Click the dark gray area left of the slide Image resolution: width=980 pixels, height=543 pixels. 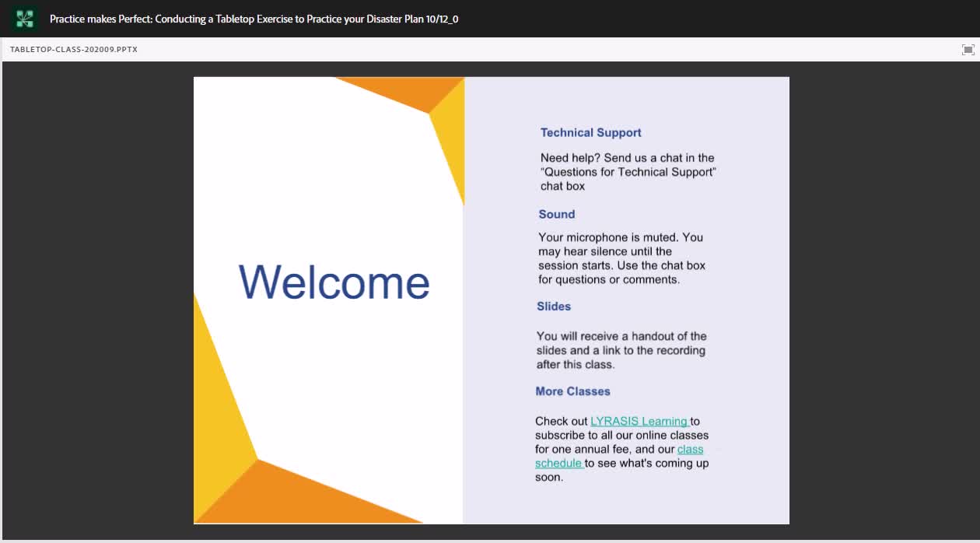coord(97,300)
